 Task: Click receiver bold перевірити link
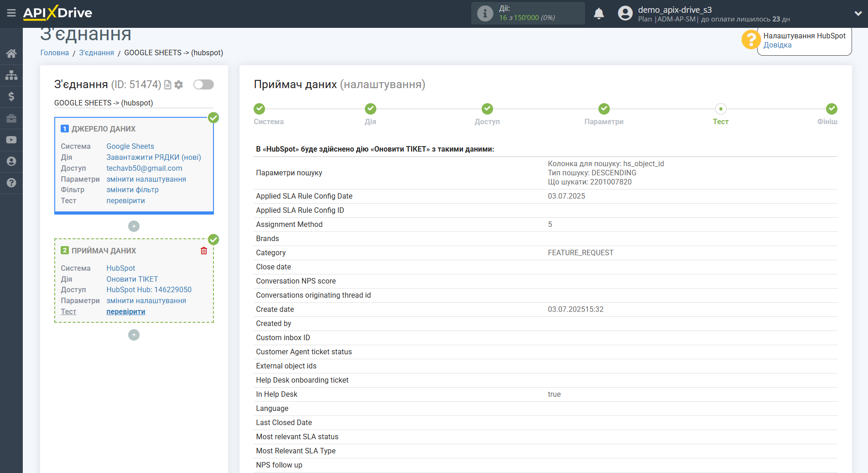[125, 311]
